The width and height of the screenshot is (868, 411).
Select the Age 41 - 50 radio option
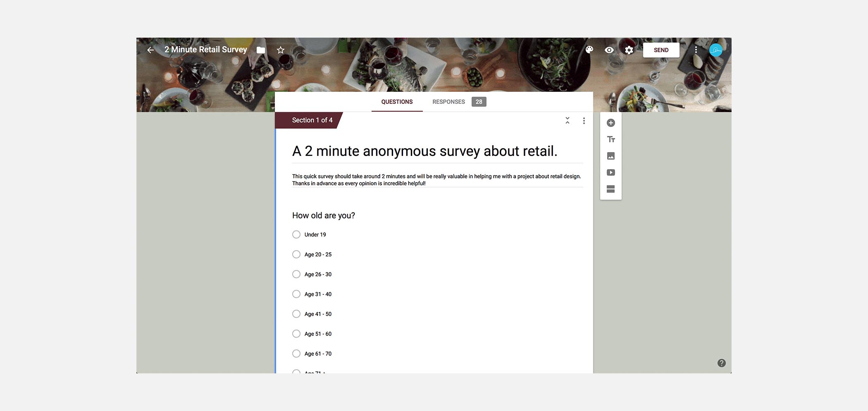(296, 314)
